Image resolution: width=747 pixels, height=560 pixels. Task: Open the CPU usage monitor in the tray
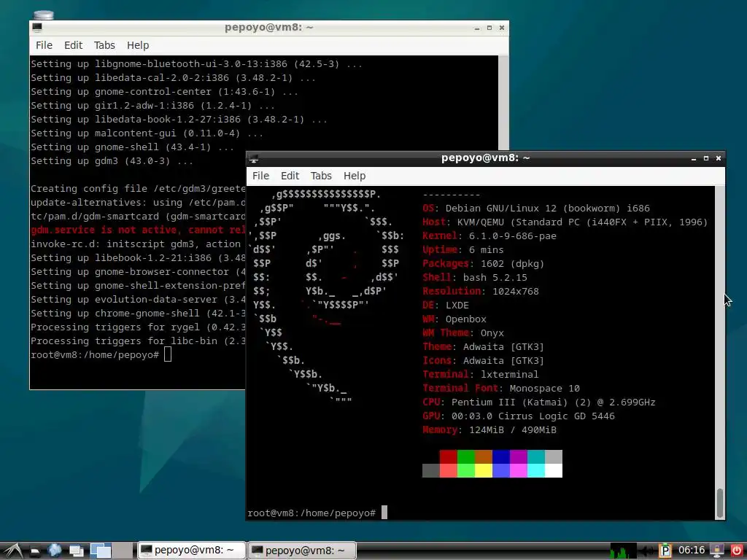coord(623,551)
